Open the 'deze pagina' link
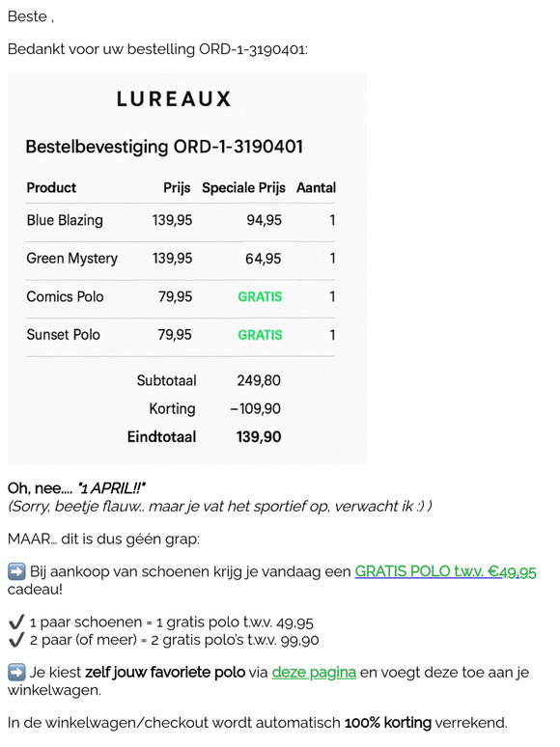The width and height of the screenshot is (560, 747). 314,673
